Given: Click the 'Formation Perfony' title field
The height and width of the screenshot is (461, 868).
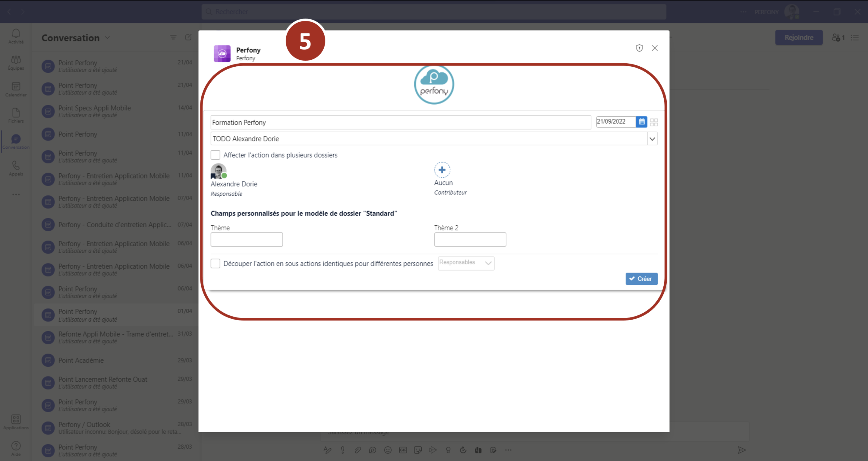Looking at the screenshot, I should coord(400,122).
